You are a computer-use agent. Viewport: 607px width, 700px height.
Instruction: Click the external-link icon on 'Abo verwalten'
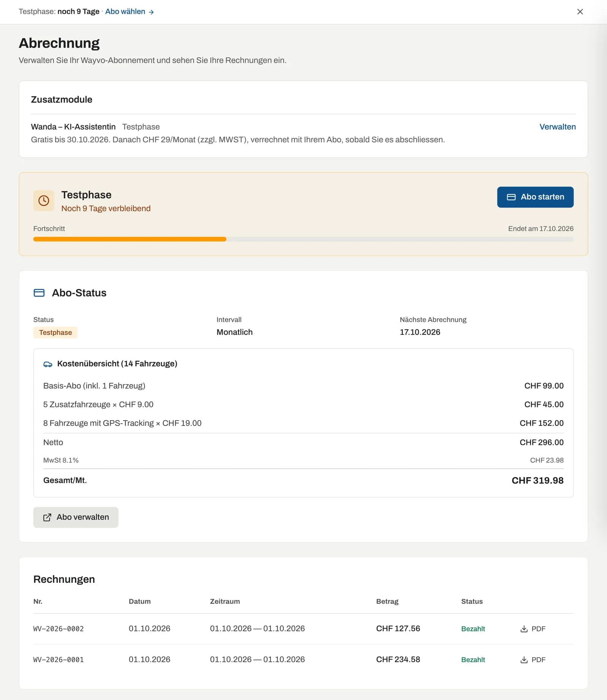47,518
